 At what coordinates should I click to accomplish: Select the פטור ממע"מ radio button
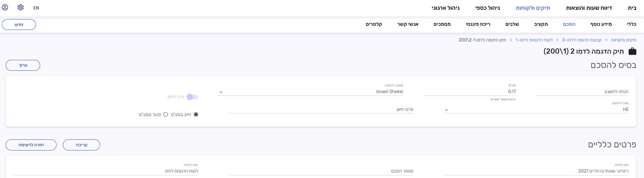166,114
